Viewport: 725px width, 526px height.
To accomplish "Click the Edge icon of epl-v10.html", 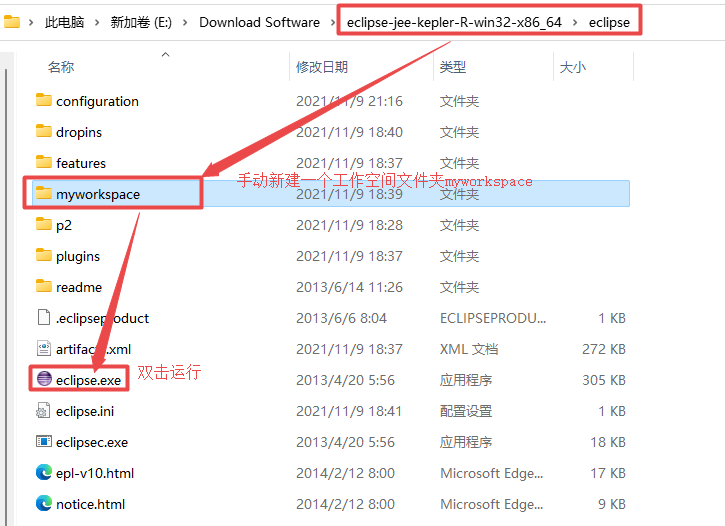I will point(43,472).
